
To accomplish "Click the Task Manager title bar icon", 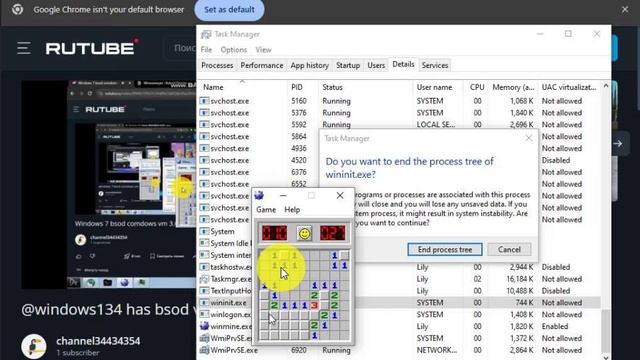I will tap(206, 34).
